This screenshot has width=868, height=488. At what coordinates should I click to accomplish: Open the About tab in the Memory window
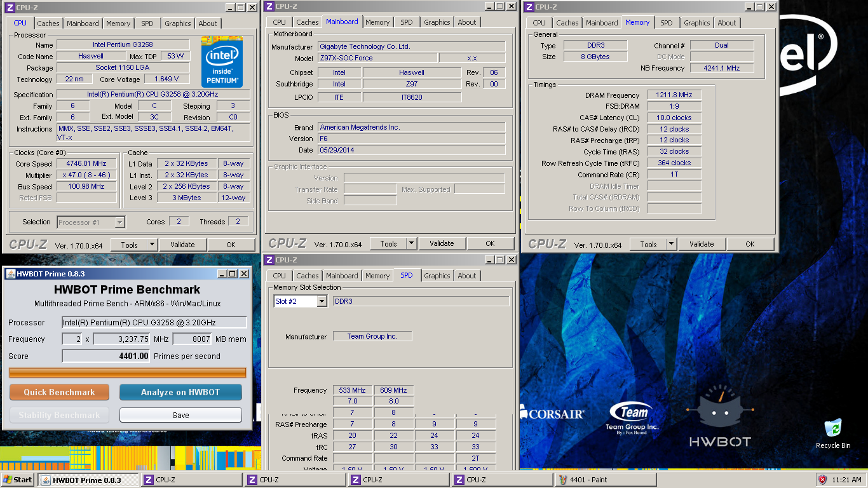pos(727,23)
